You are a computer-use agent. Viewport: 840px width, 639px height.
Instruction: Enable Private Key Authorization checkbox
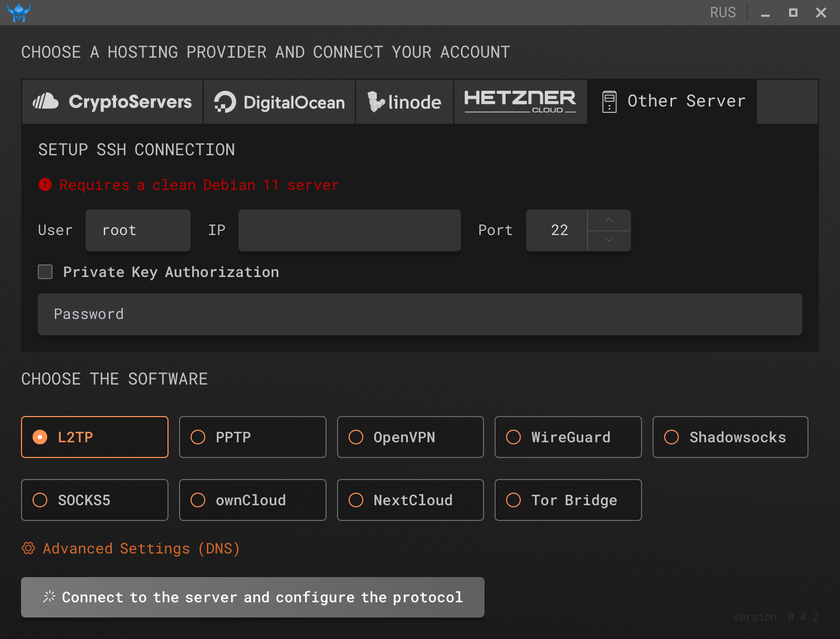pyautogui.click(x=45, y=272)
